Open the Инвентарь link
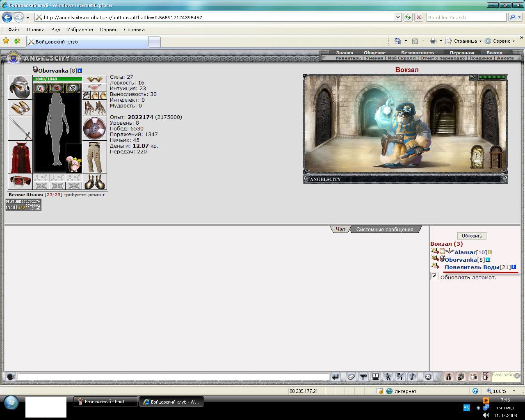The height and width of the screenshot is (420, 525). tap(348, 58)
